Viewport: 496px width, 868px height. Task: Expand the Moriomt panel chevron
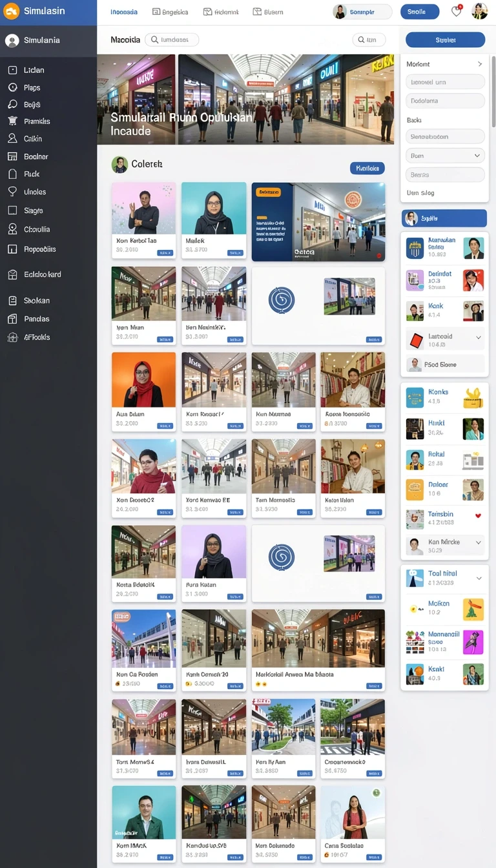[x=480, y=64]
